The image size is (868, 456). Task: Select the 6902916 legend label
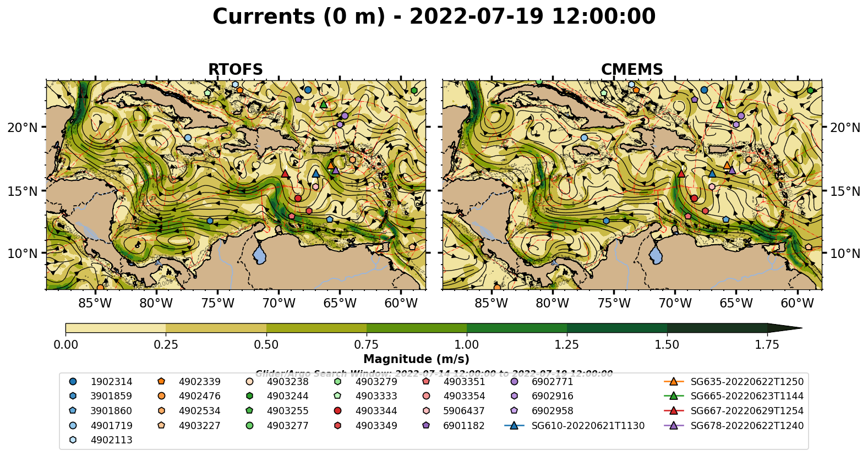coord(552,396)
